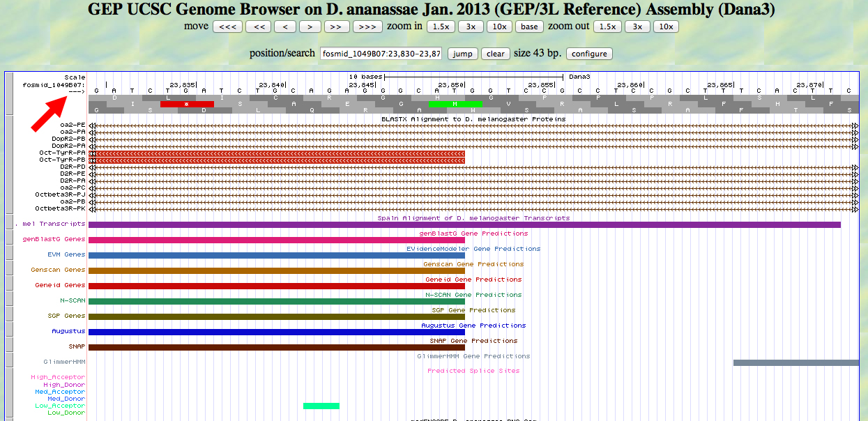Click the Geneid Genes track label
Image resolution: width=868 pixels, height=421 pixels.
click(x=60, y=285)
